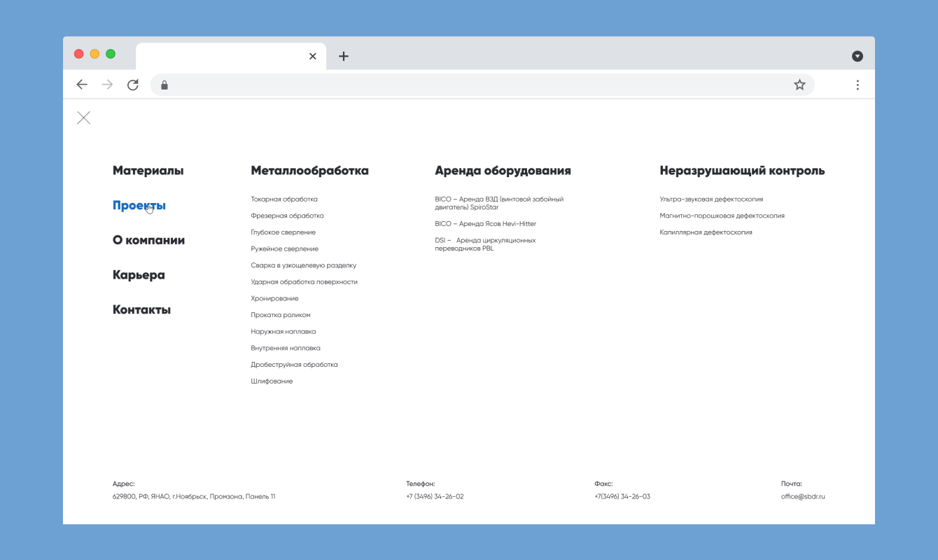Select Ударная обработка поверхности

(x=304, y=282)
